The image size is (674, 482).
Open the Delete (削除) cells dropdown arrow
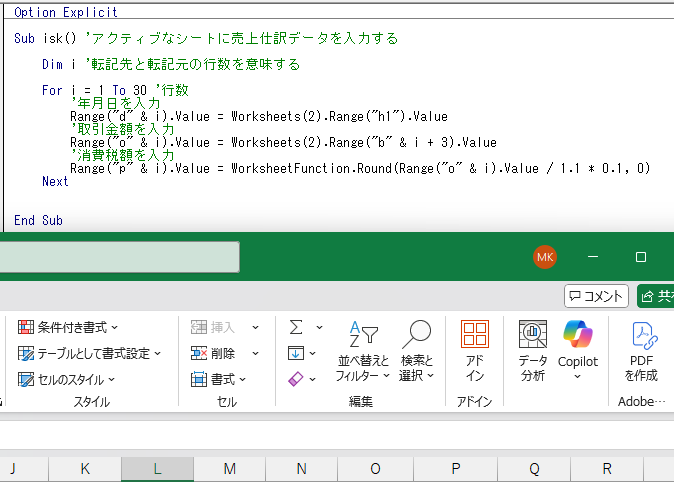click(x=255, y=353)
